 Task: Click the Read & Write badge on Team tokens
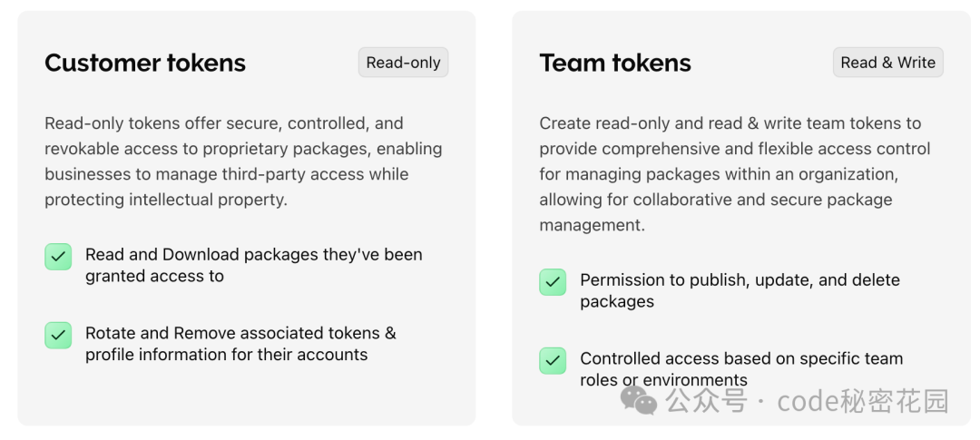888,63
